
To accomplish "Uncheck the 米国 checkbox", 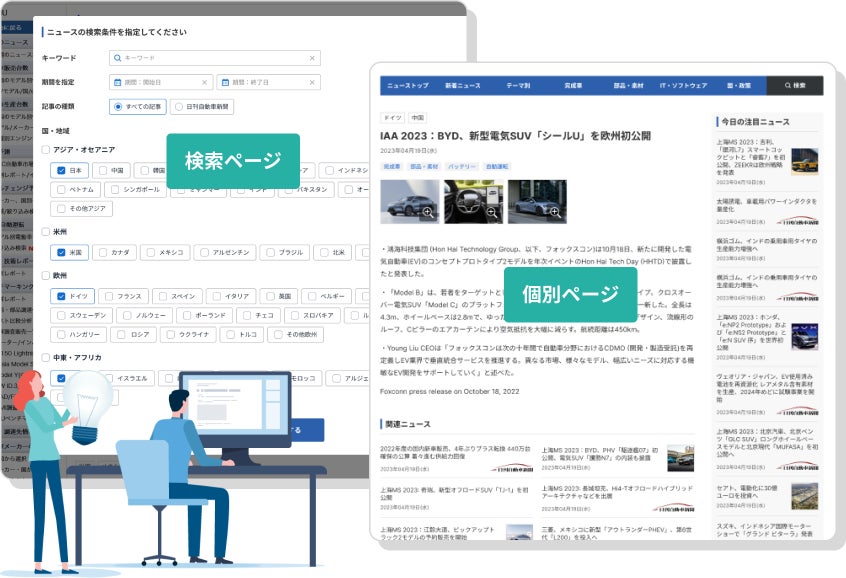I will point(61,252).
